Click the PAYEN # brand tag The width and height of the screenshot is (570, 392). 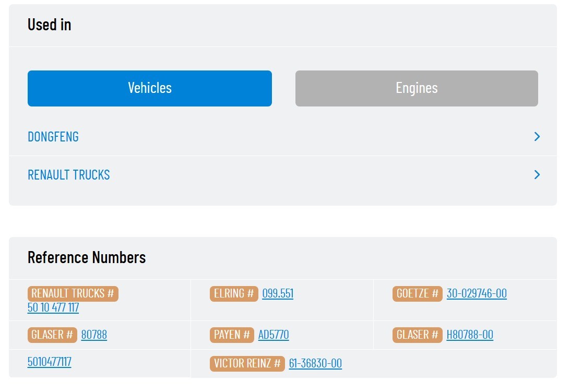click(232, 335)
